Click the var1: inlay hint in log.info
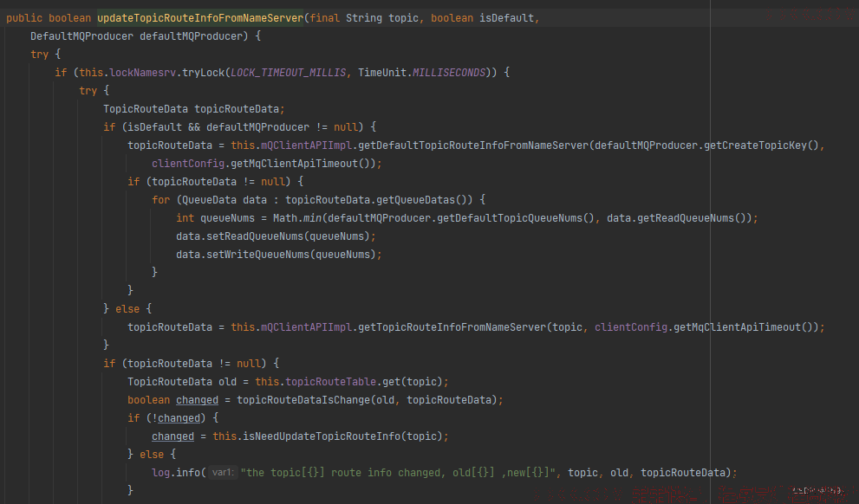Image resolution: width=859 pixels, height=504 pixels. (x=223, y=472)
